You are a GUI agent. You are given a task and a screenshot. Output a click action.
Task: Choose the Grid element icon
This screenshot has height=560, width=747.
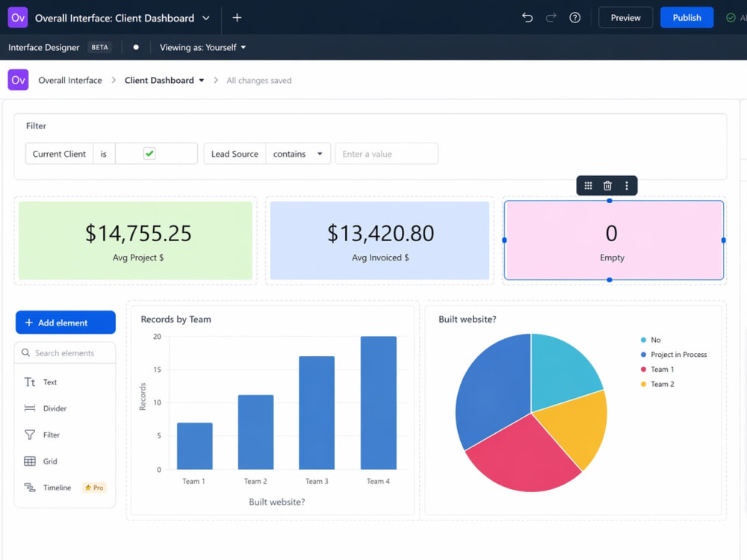click(x=30, y=461)
